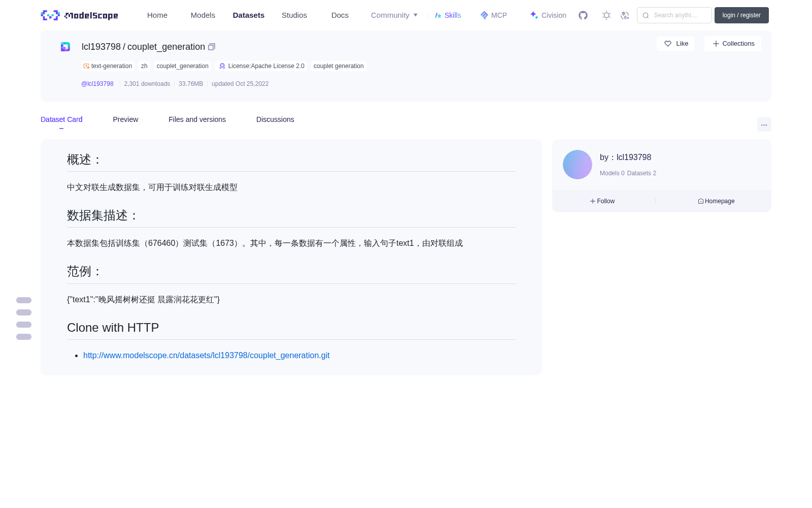Viewport: 812px width, 508px height.
Task: Click the search magnifier icon
Action: click(x=646, y=15)
